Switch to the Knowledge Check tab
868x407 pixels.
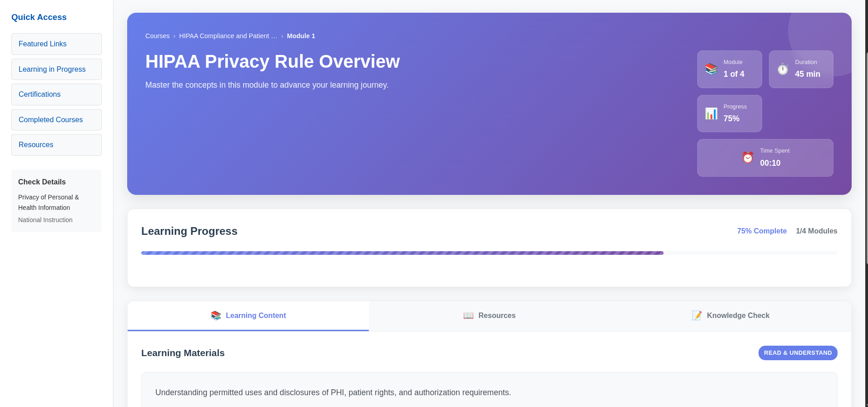tap(730, 316)
